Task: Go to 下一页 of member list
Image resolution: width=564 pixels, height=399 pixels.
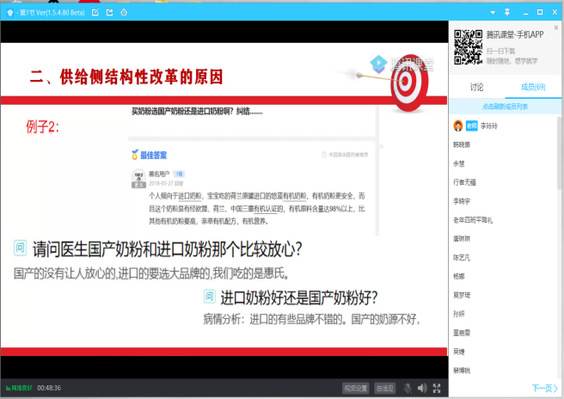Action: 545,388
